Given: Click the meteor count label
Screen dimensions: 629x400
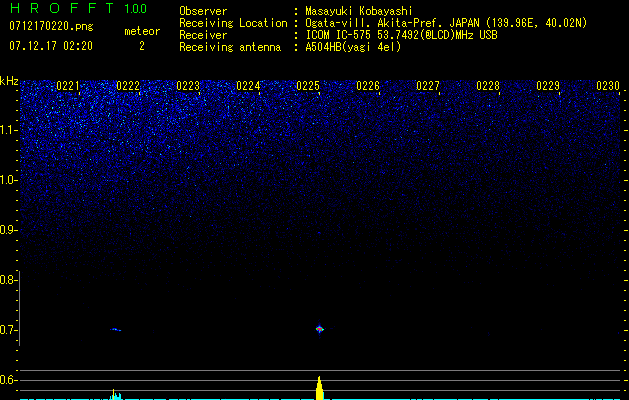Looking at the screenshot, I should [142, 31].
